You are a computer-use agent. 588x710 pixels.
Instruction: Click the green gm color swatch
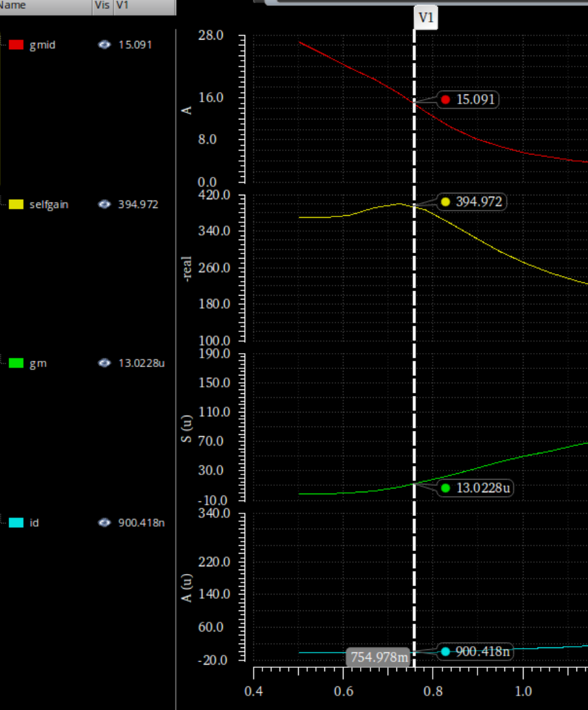point(17,363)
